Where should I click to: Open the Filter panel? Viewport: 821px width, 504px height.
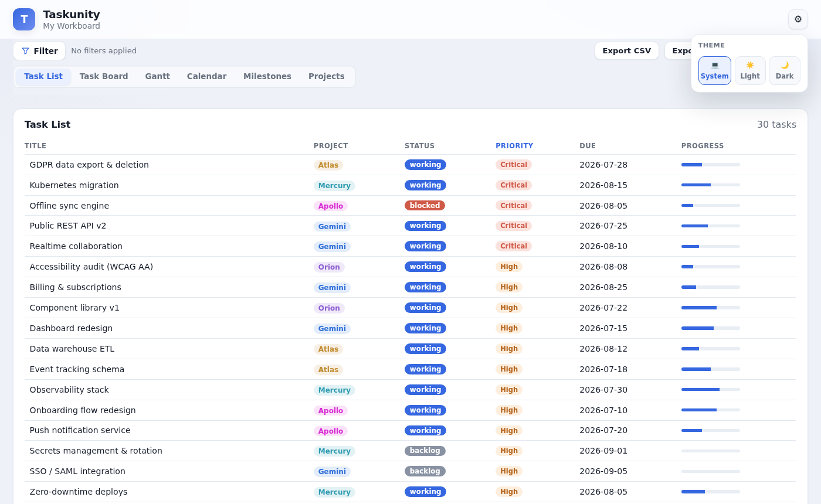point(39,51)
